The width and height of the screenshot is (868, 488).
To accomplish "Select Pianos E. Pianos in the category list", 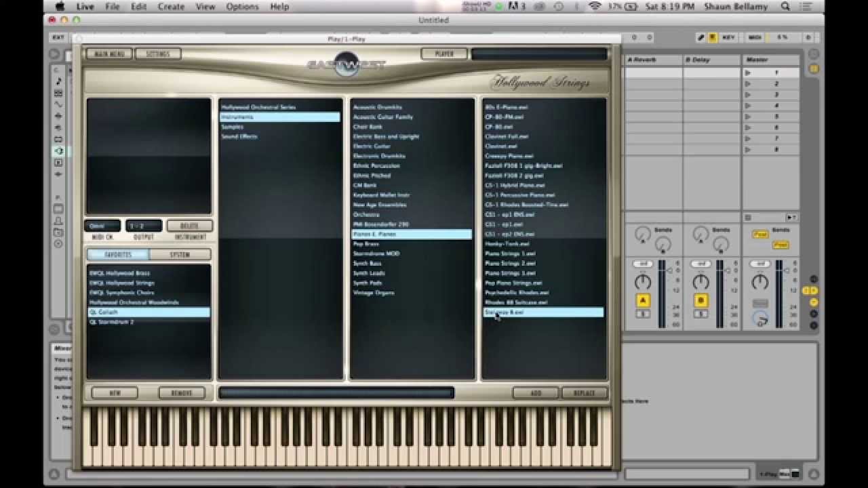I will [x=412, y=234].
